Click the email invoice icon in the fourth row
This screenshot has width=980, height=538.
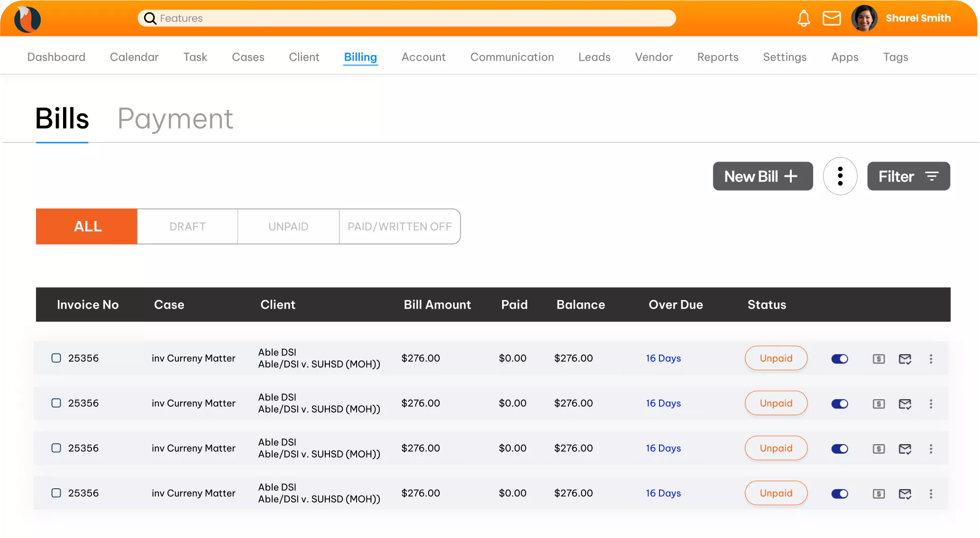tap(905, 494)
